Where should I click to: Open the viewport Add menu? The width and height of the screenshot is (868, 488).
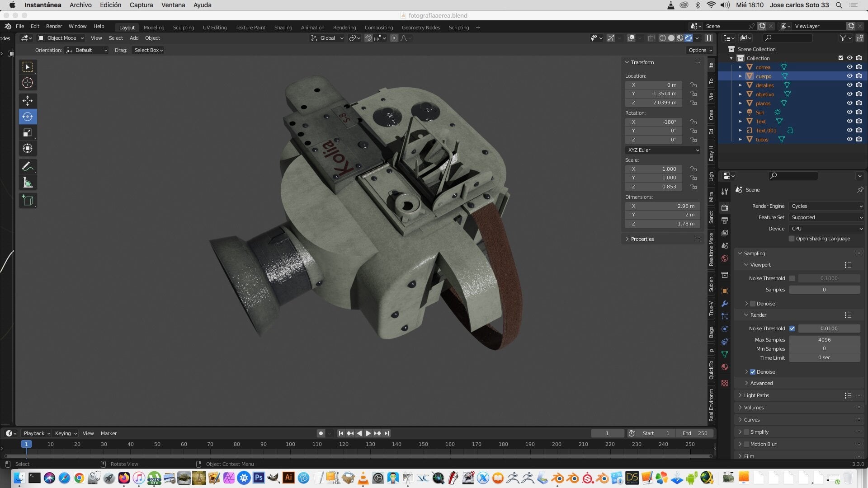(x=134, y=38)
